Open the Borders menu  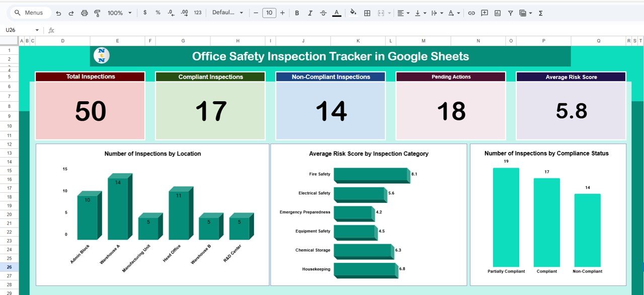click(x=367, y=13)
